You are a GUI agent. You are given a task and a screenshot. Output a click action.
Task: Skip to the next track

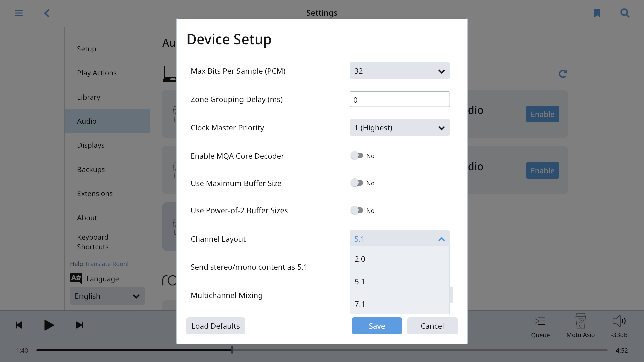click(x=79, y=325)
